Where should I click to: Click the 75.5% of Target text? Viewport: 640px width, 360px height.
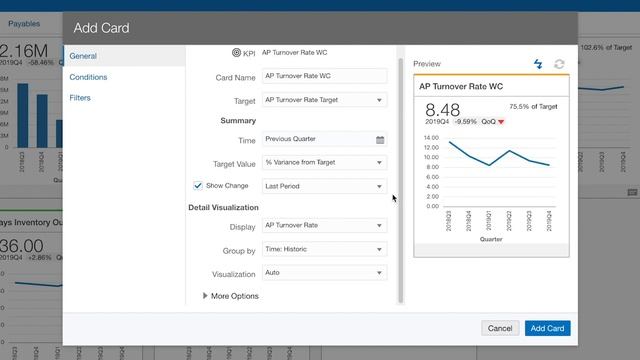click(x=533, y=107)
